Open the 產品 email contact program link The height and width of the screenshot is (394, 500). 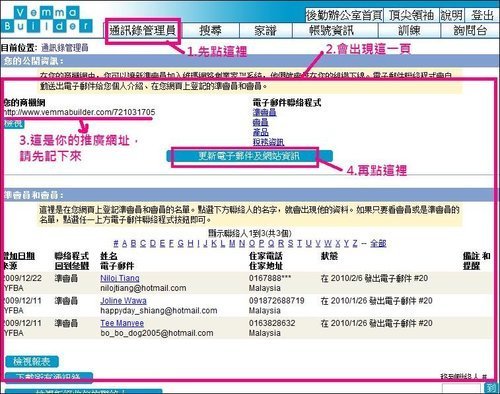coord(260,132)
